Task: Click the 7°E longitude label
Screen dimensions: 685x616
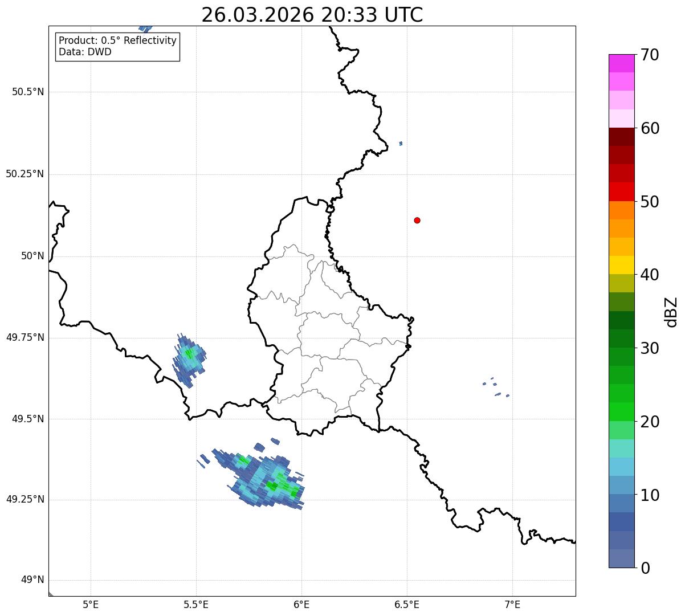Action: point(512,604)
